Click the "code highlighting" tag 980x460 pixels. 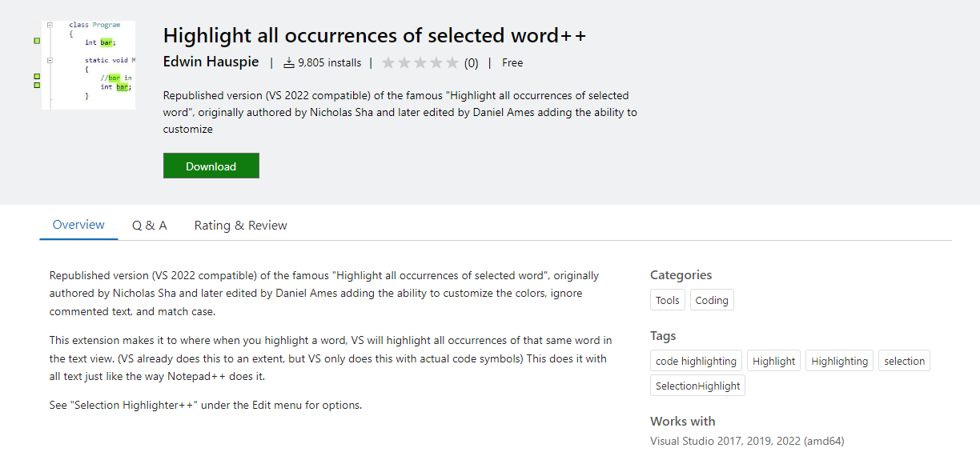pos(696,361)
